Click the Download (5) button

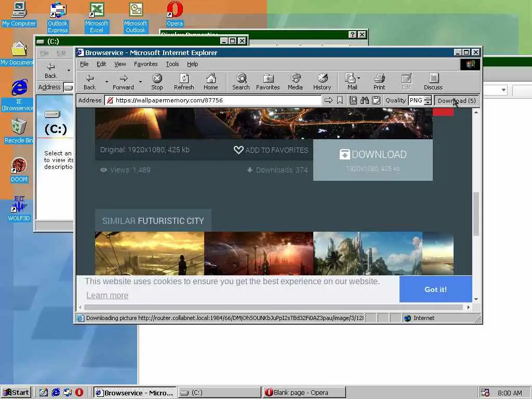click(x=457, y=100)
